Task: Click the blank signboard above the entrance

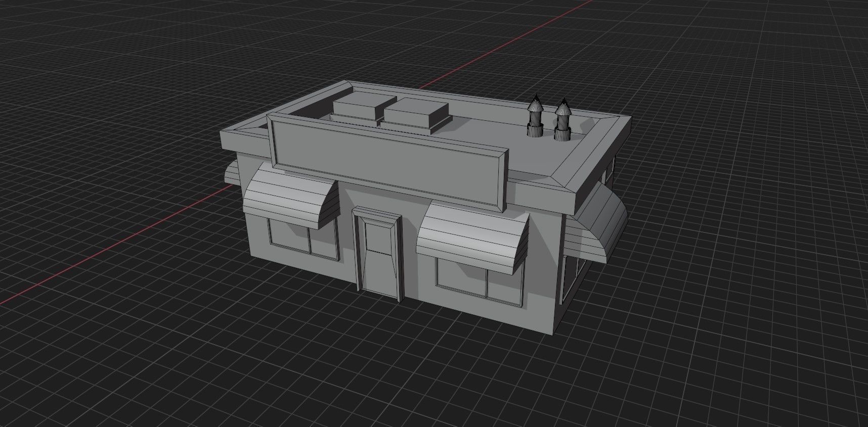Action: pos(387,162)
